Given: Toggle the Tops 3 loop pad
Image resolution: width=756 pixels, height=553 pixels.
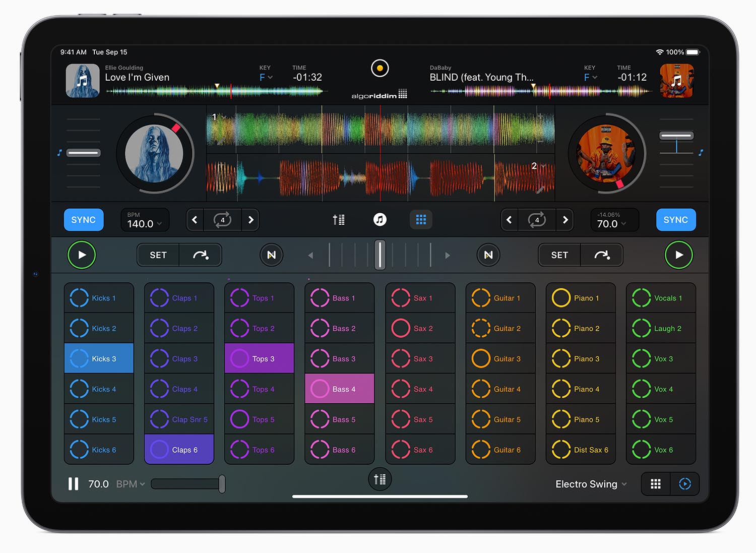Looking at the screenshot, I should coord(259,358).
